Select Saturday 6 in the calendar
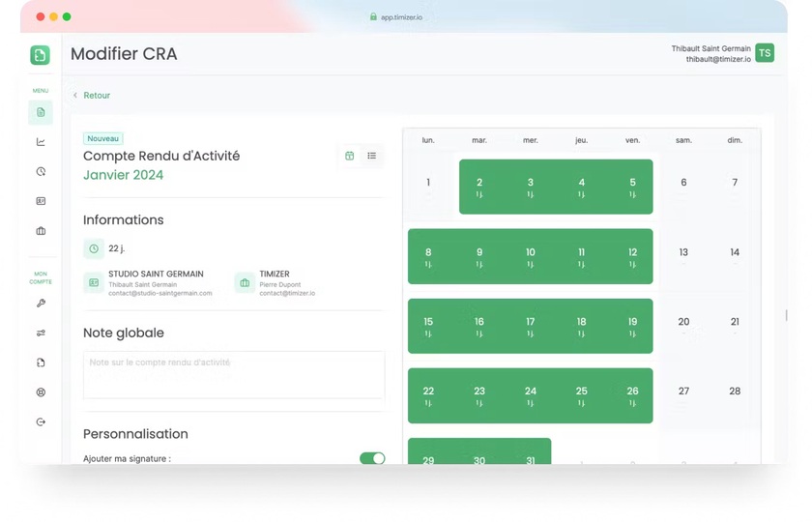Viewport: 812px width, 522px height. (683, 183)
